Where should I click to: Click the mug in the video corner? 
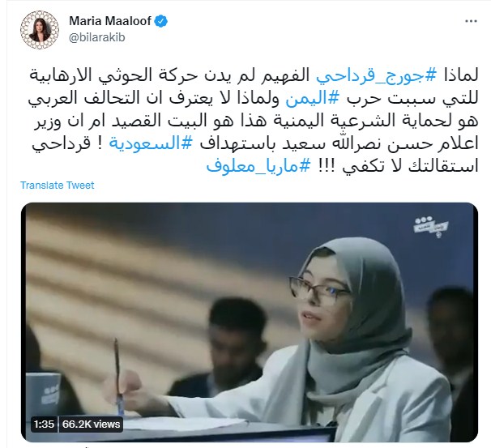point(44,393)
